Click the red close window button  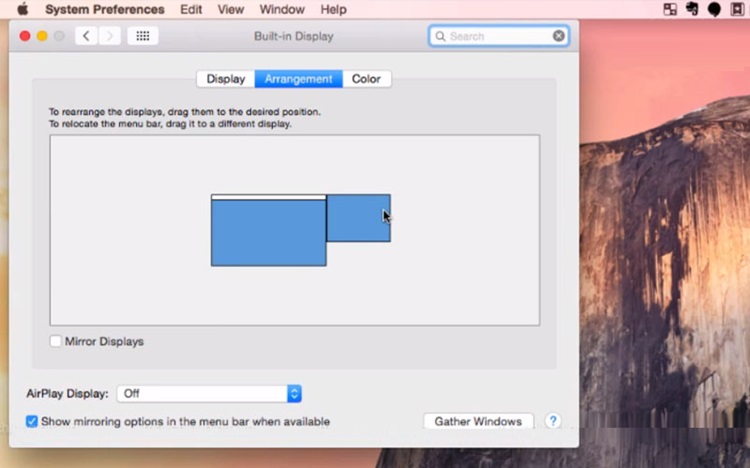[25, 36]
